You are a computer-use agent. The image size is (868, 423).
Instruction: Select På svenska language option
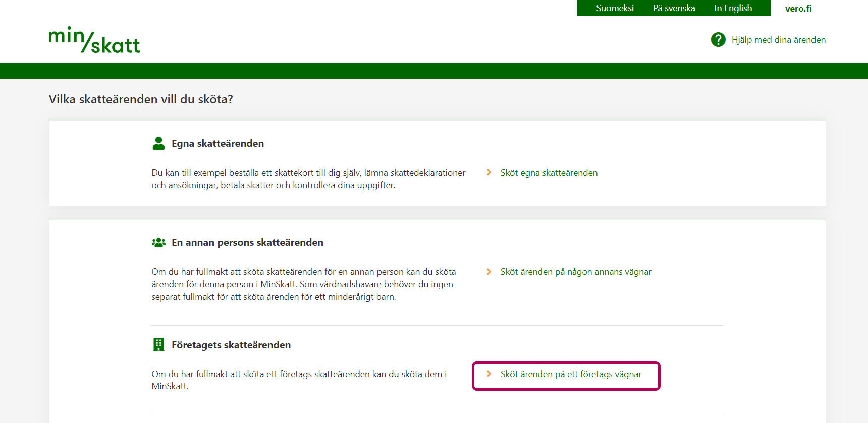pos(674,8)
